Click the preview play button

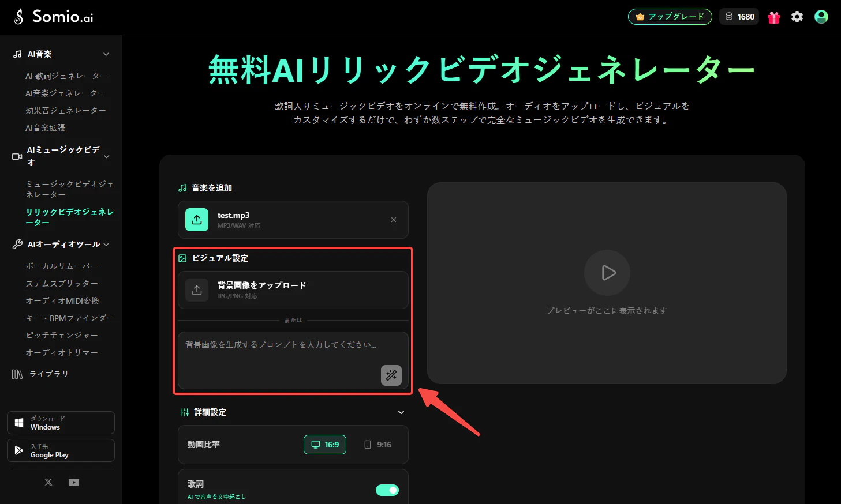click(x=607, y=273)
